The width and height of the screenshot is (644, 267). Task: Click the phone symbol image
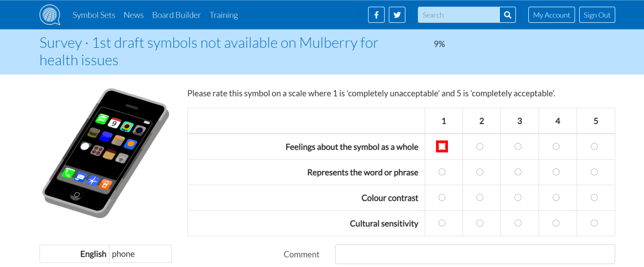(x=105, y=153)
